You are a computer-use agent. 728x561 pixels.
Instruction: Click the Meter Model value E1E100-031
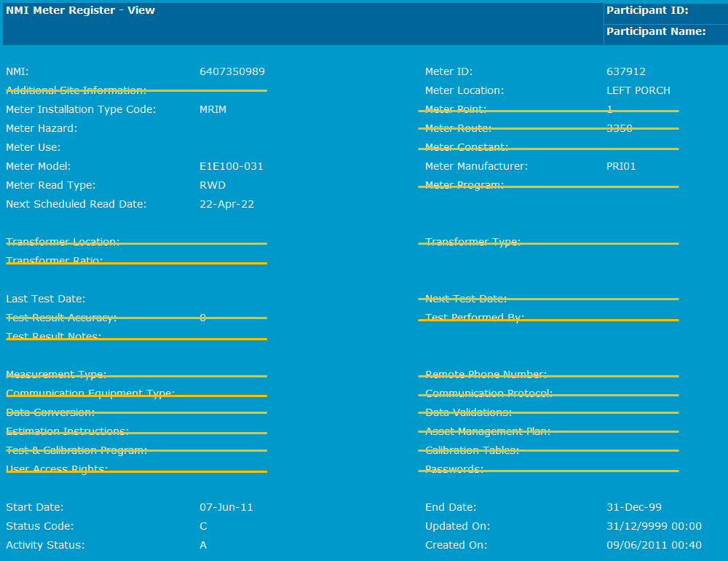tap(231, 166)
